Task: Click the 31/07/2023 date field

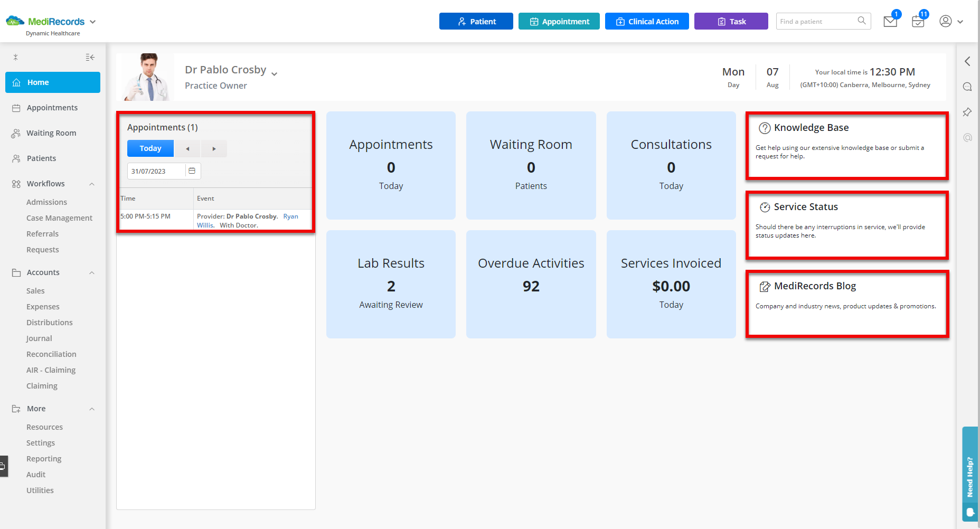Action: point(156,171)
